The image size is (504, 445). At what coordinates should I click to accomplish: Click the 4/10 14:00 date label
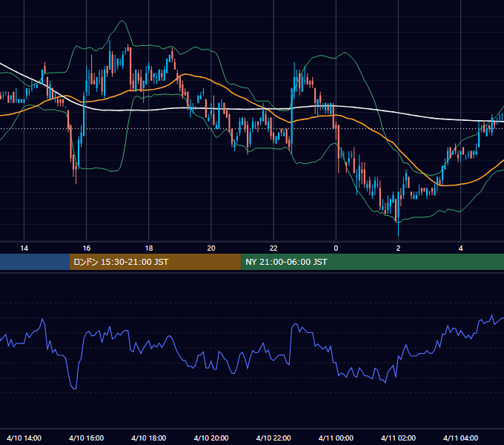click(x=24, y=438)
